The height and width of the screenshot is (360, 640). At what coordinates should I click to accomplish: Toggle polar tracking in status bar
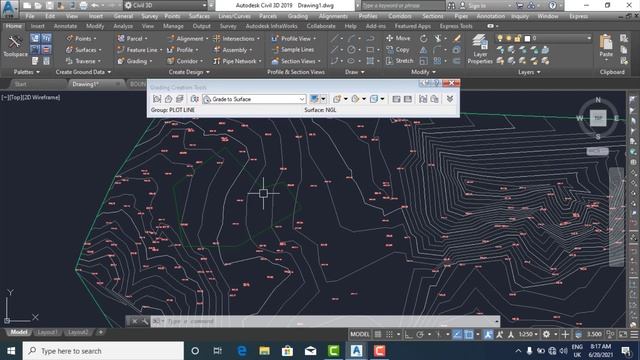point(420,334)
